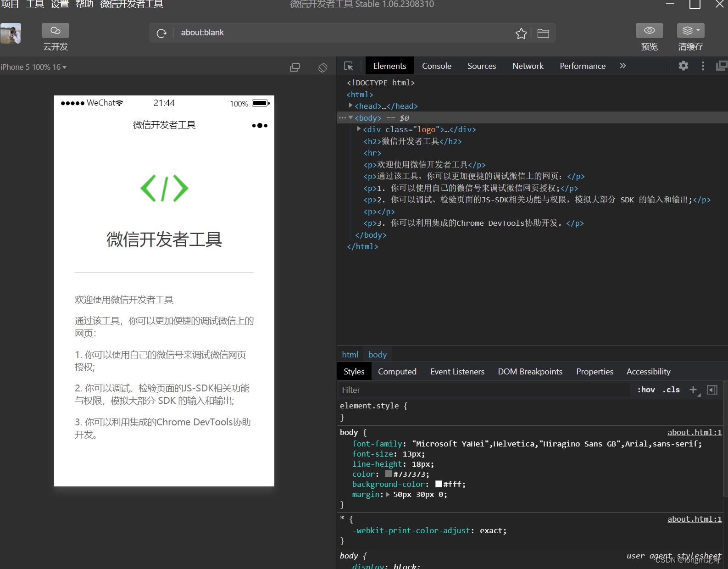Click the element.style rule
728x569 pixels.
[373, 406]
